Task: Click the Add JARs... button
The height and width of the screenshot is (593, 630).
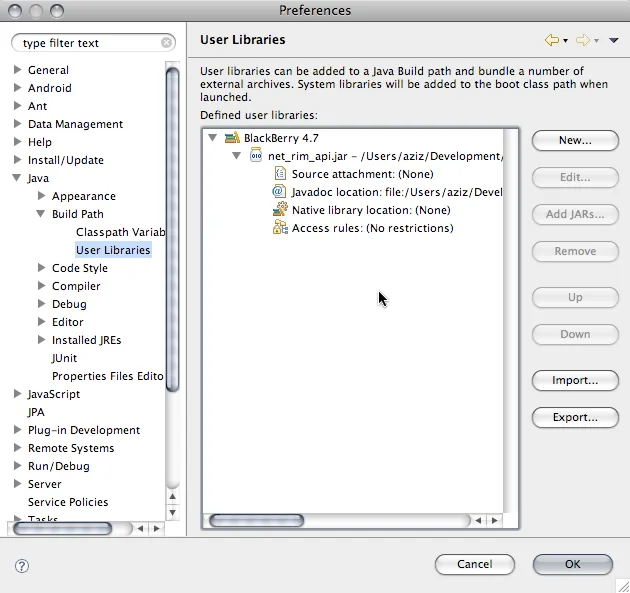Action: (575, 215)
